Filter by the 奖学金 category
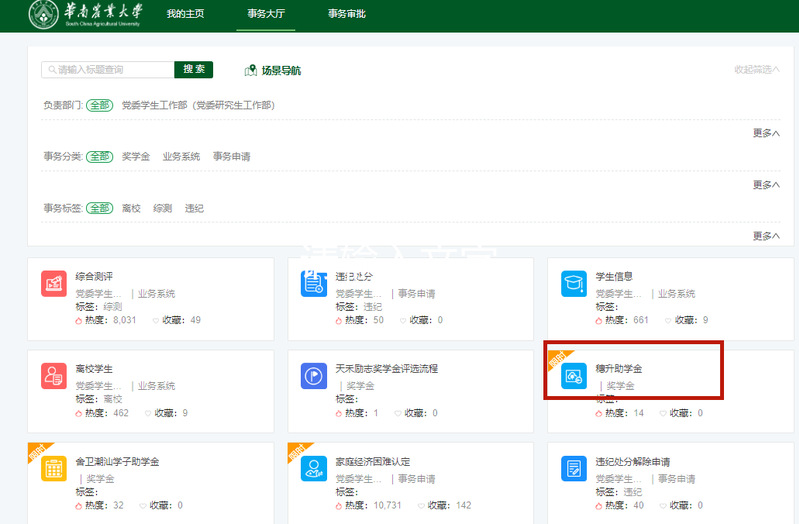799x524 pixels. pos(136,157)
